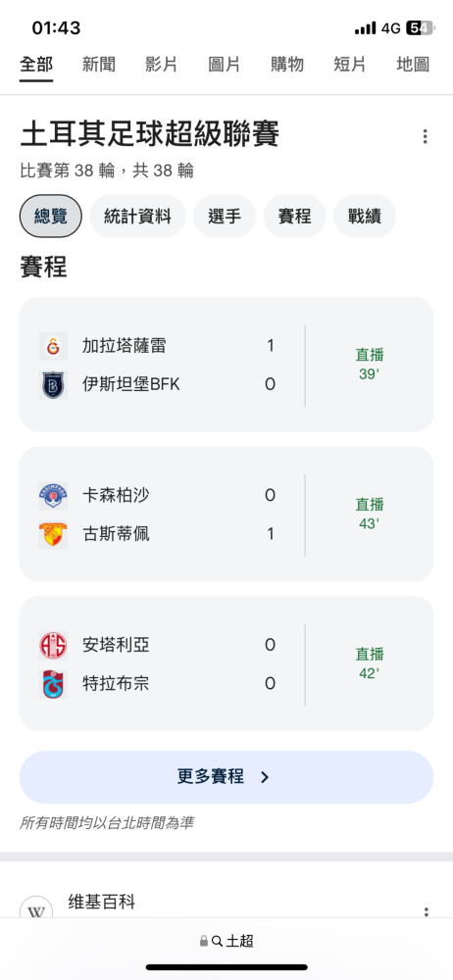Open the three-dot menu beside league title
The width and height of the screenshot is (453, 980).
pyautogui.click(x=425, y=136)
